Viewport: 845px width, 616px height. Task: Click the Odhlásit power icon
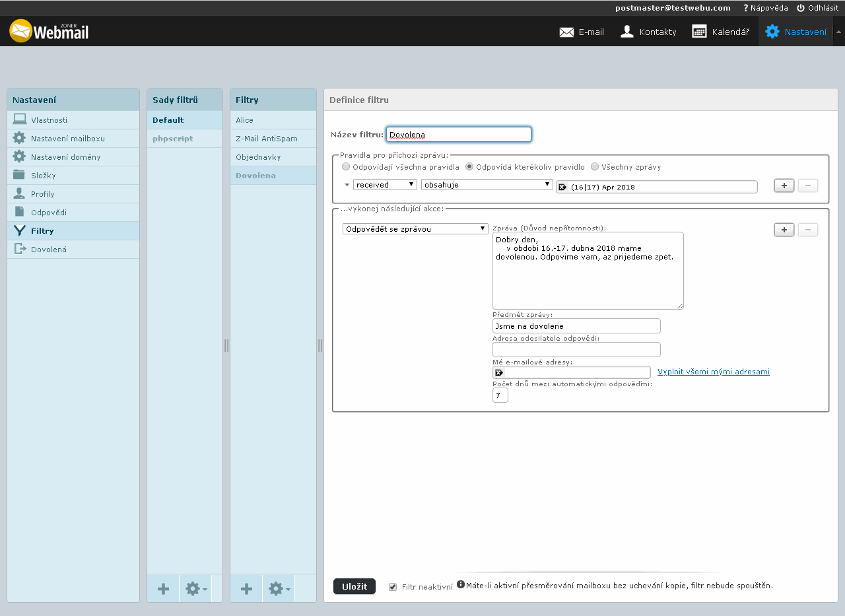(x=801, y=8)
